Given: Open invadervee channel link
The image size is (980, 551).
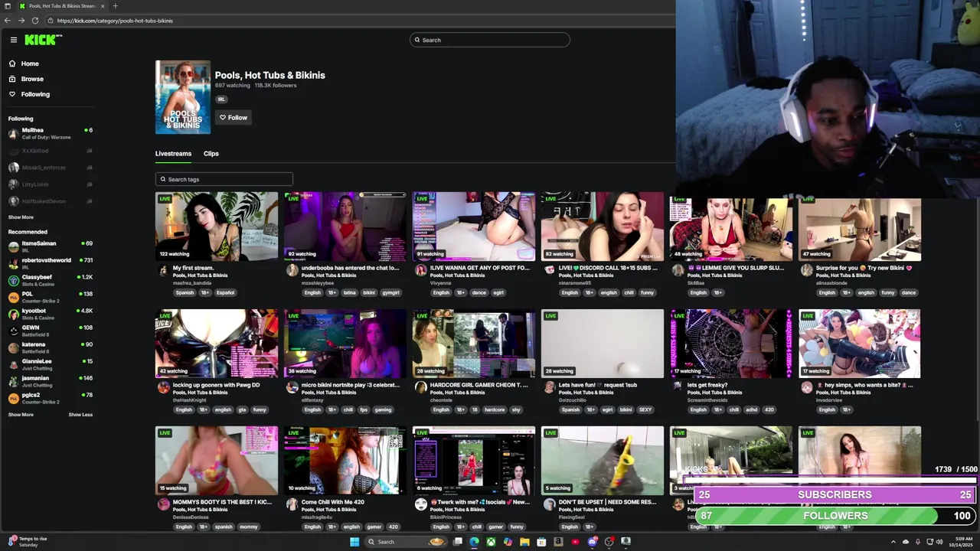Looking at the screenshot, I should pyautogui.click(x=828, y=400).
